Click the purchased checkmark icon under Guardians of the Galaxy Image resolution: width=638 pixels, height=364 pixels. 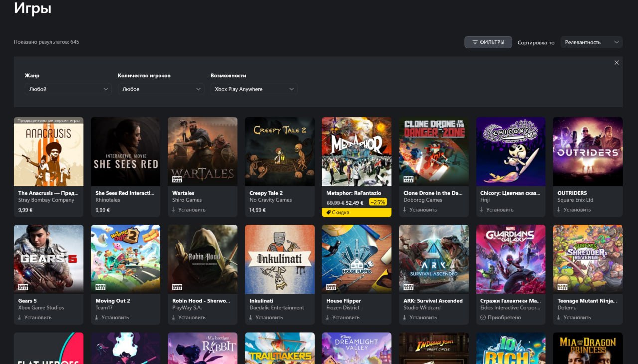click(x=482, y=317)
